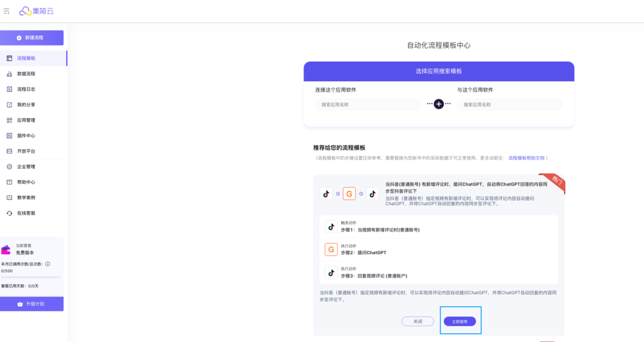644x342 pixels.
Task: Click the last Douyin icon in template header
Action: coord(373,193)
